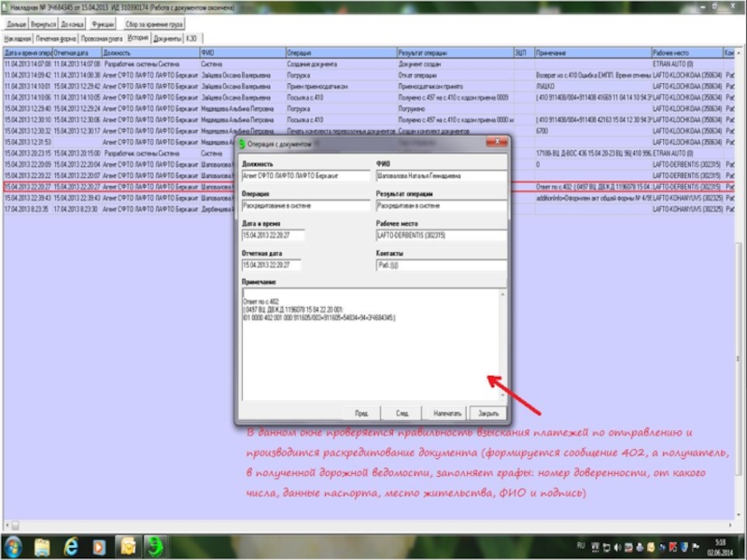Screen dimensions: 747x560
Task: Sort by Отчетная дата column header
Action: tap(77, 53)
